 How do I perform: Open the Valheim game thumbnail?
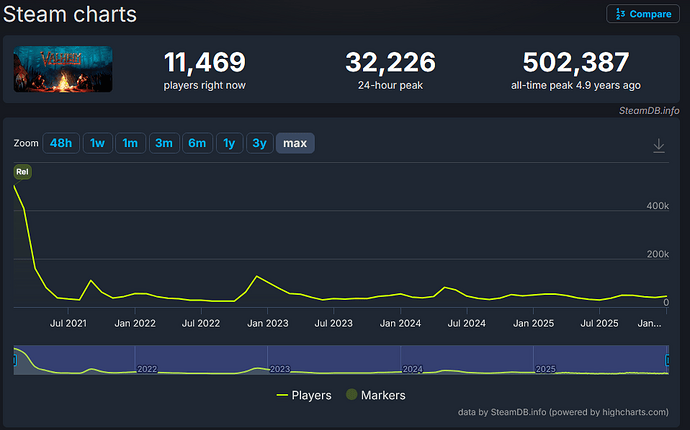pyautogui.click(x=63, y=69)
